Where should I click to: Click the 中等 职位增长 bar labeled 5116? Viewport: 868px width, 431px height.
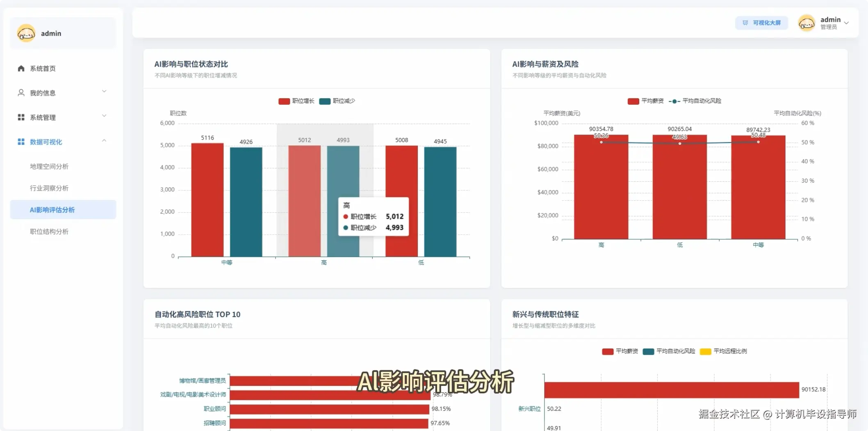(207, 200)
